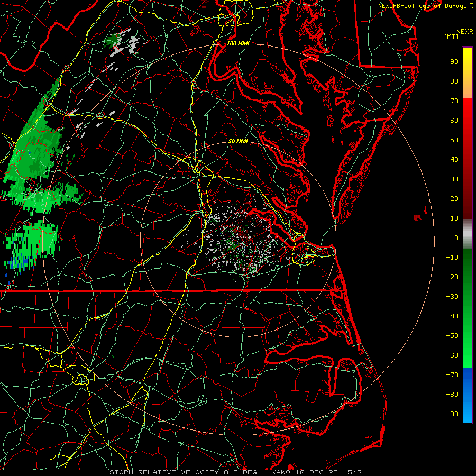Click the 80 value on velocity scale
The height and width of the screenshot is (476, 476).
pyautogui.click(x=454, y=81)
